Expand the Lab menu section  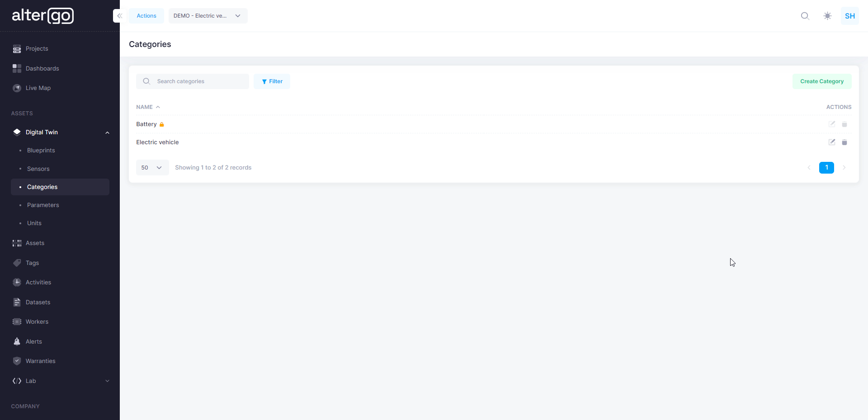(107, 381)
